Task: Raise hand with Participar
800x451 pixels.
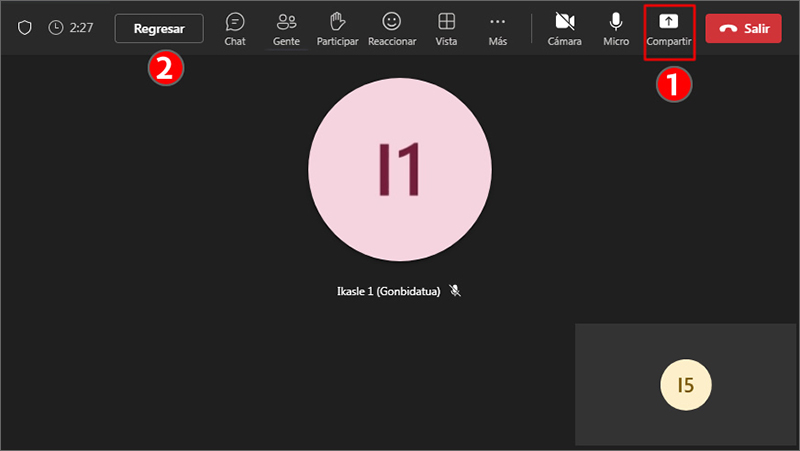Action: tap(337, 28)
